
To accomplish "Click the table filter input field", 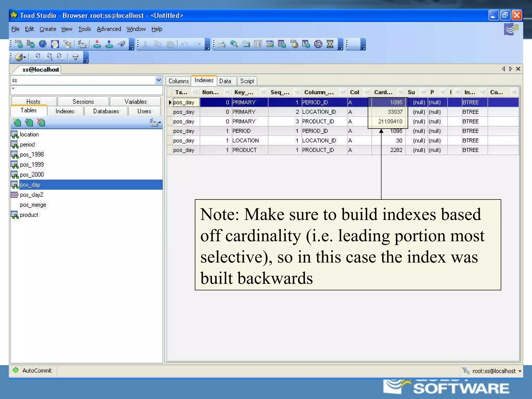I will point(86,90).
